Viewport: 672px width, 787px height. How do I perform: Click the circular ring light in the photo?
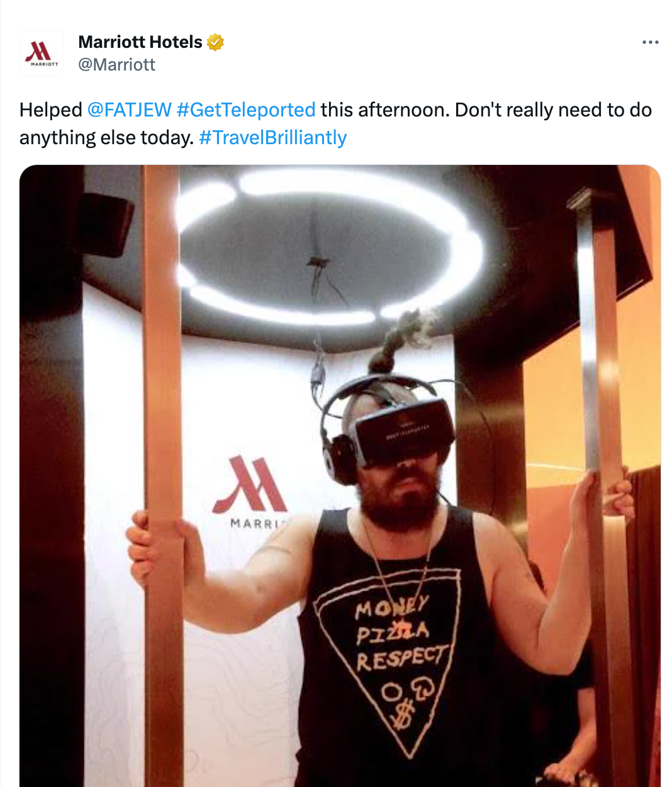point(330,246)
